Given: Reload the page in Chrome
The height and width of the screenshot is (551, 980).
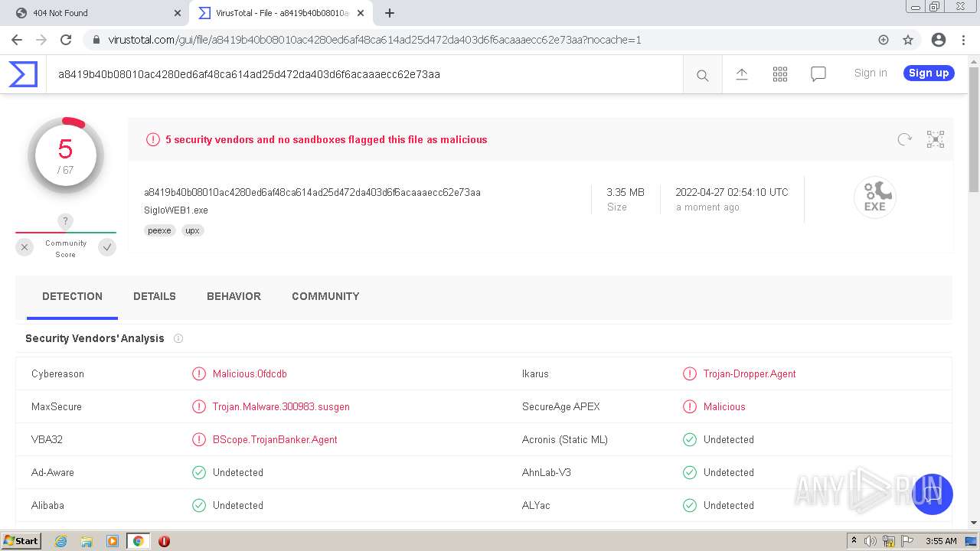Looking at the screenshot, I should 66,40.
